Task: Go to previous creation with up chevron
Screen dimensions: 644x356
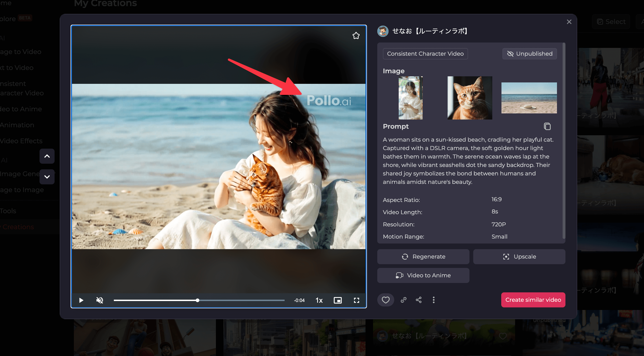Action: point(47,156)
